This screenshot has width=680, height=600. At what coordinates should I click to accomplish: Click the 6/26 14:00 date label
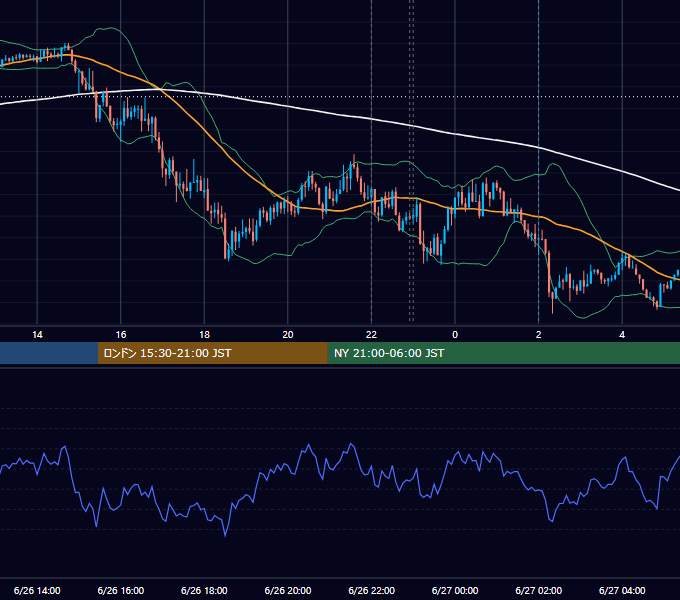coord(37,590)
